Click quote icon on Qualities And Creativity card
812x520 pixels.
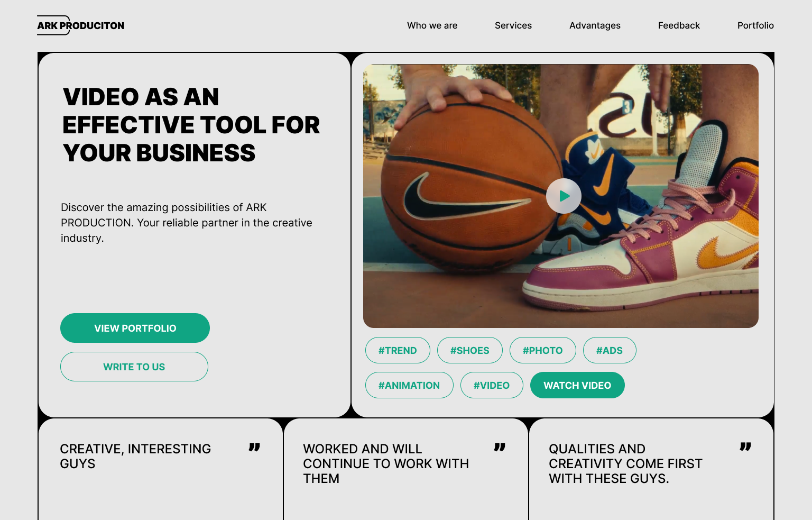(745, 447)
